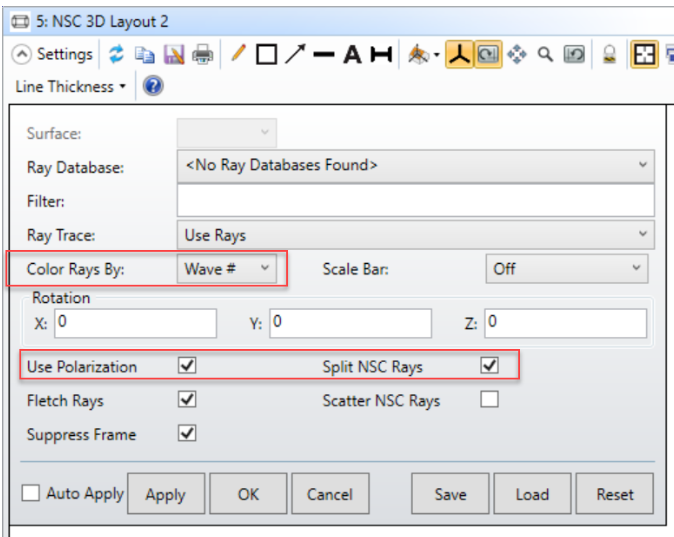This screenshot has height=537, width=674.
Task: Click the Filter text field
Action: [415, 200]
